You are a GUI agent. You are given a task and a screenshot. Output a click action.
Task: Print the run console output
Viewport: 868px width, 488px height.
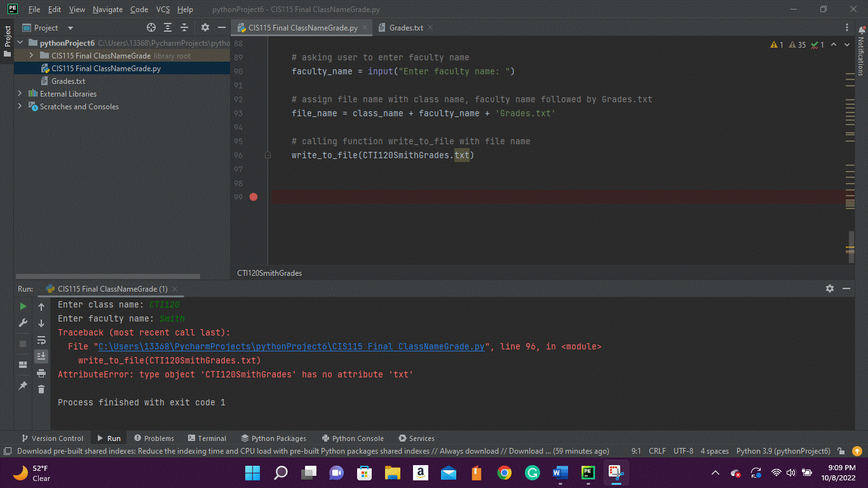(x=41, y=373)
